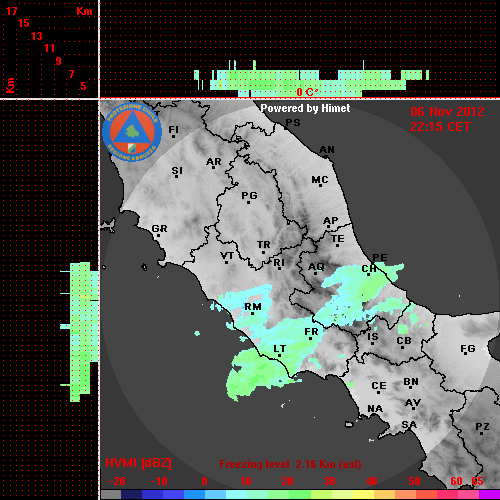The width and height of the screenshot is (500, 500).
Task: Click the Protezione Civile Regione Abruzzo logo
Action: 132,132
